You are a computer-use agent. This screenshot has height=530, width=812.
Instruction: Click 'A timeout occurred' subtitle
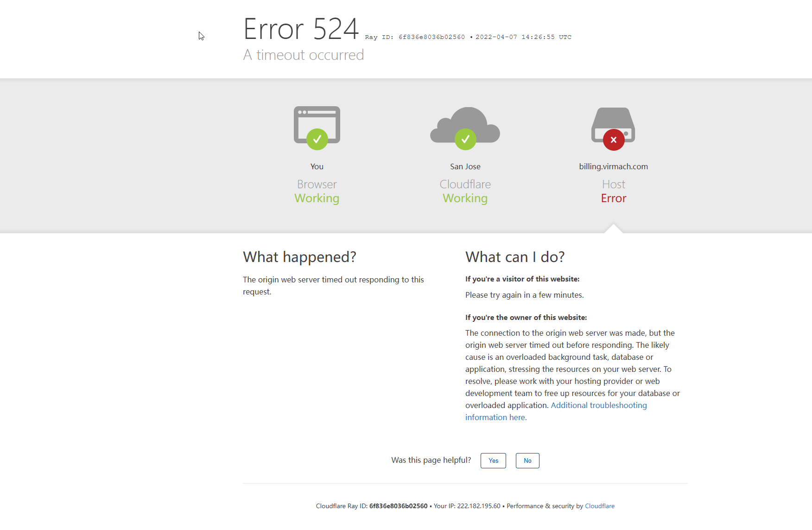tap(304, 55)
